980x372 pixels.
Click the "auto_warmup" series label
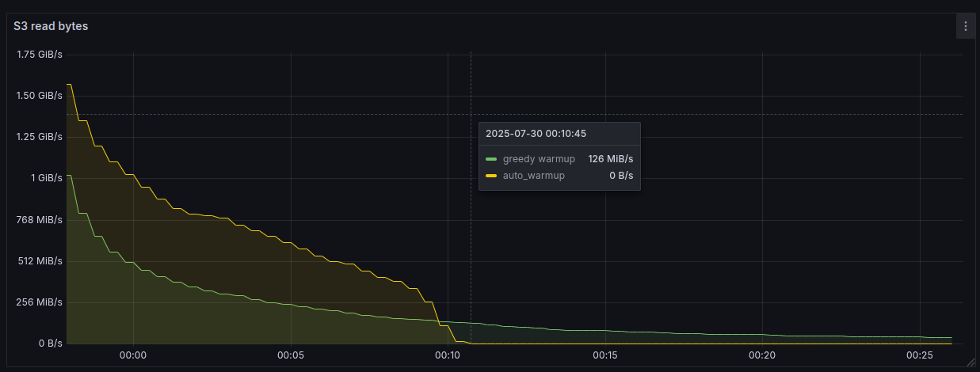[534, 176]
